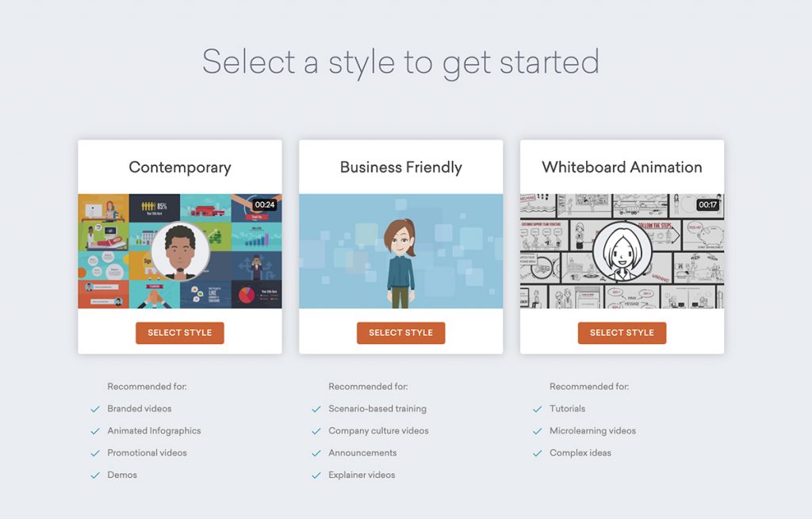812x519 pixels.
Task: Click the checkmark beside Explainer videos
Action: coord(316,475)
